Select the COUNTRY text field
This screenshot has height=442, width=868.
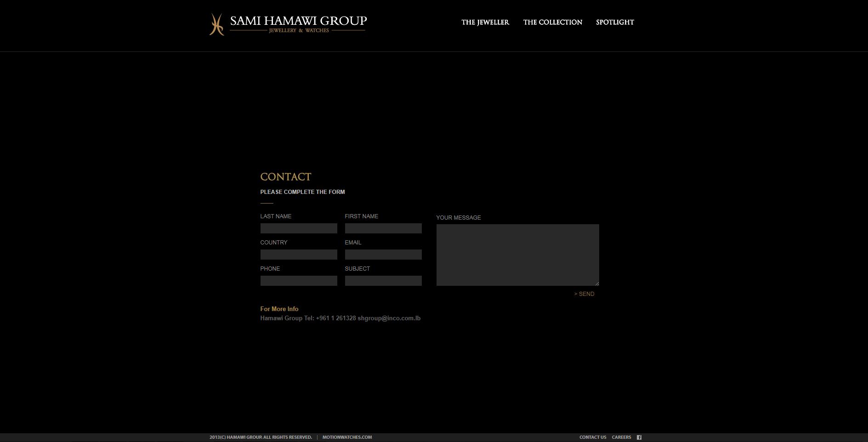point(298,254)
